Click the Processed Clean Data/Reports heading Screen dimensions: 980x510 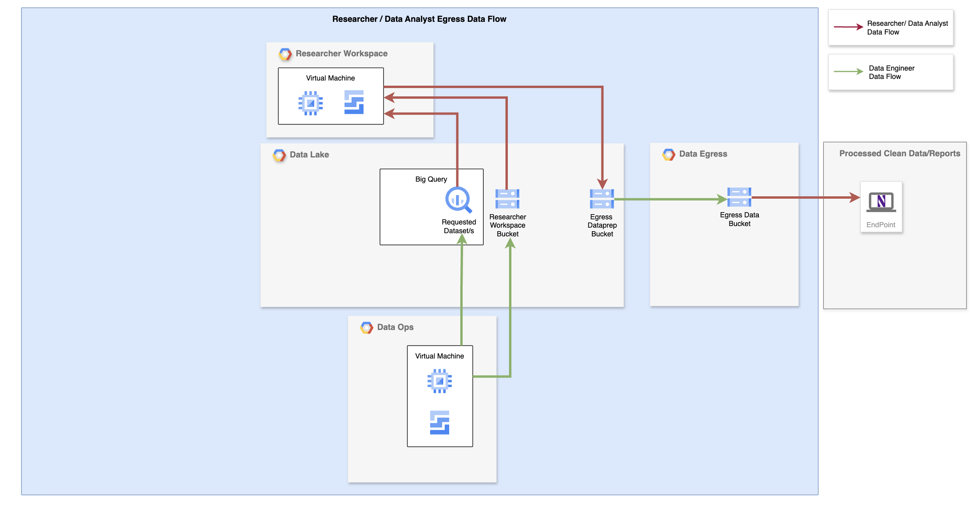pyautogui.click(x=899, y=153)
